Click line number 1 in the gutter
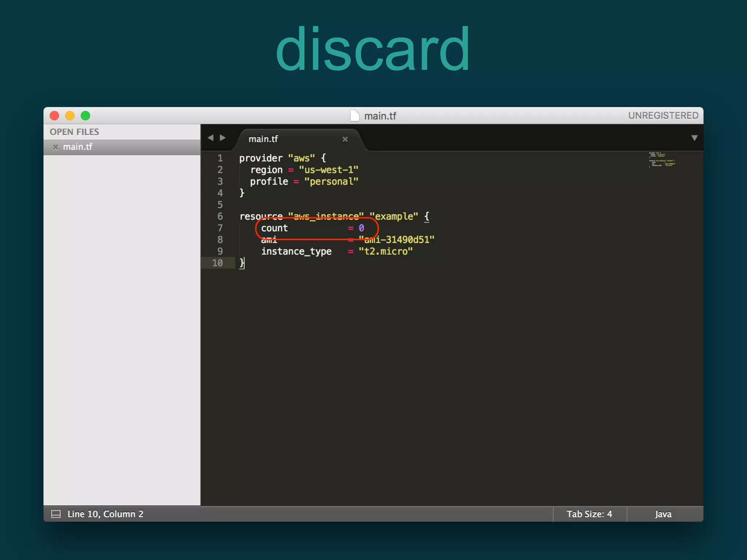This screenshot has width=747, height=560. [x=220, y=158]
